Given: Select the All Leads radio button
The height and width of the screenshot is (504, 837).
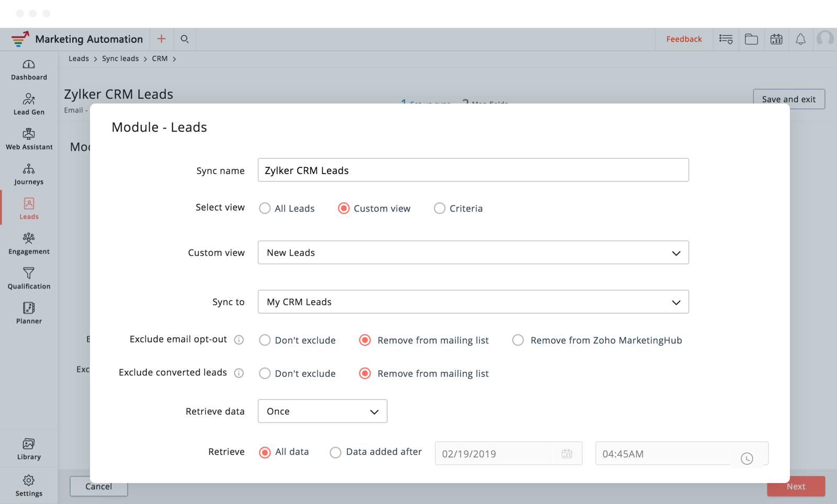Looking at the screenshot, I should click(265, 209).
